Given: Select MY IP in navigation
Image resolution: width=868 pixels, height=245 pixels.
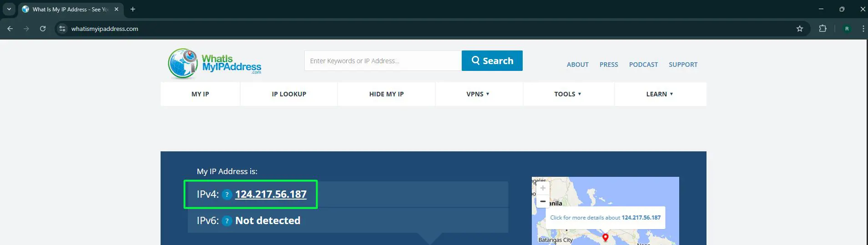Looking at the screenshot, I should [200, 94].
